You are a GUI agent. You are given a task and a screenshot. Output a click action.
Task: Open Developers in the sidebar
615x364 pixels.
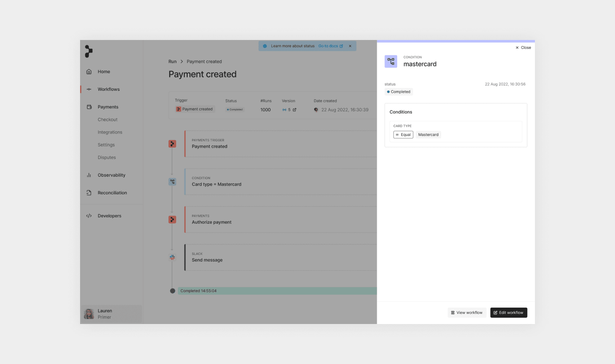(109, 216)
